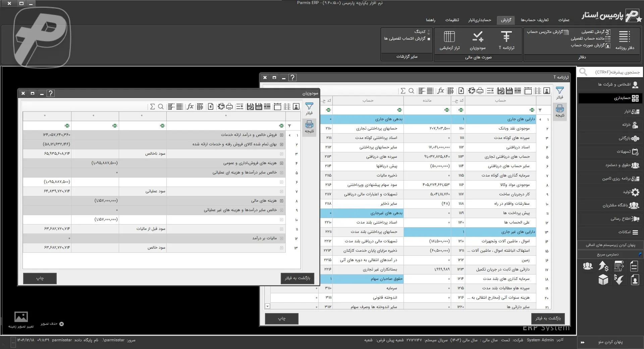Open گزارش ماتریس حساب report
This screenshot has height=349, width=644.
[x=548, y=32]
